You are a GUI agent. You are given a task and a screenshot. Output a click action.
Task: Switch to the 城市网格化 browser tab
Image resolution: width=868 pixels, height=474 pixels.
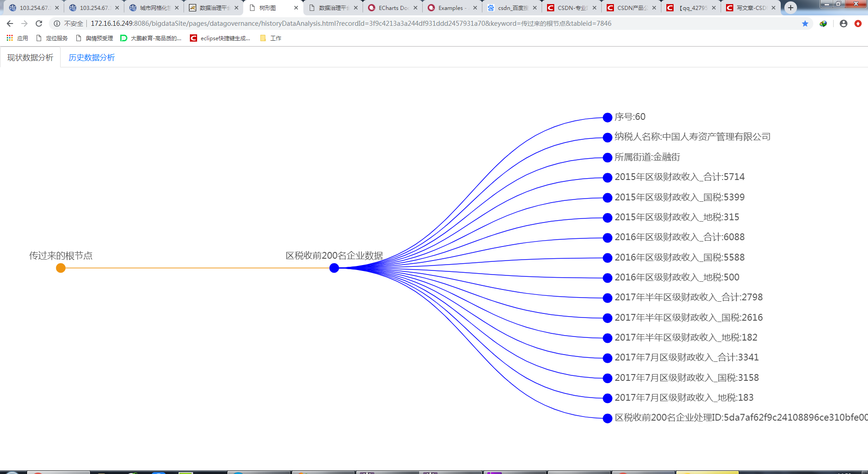154,8
